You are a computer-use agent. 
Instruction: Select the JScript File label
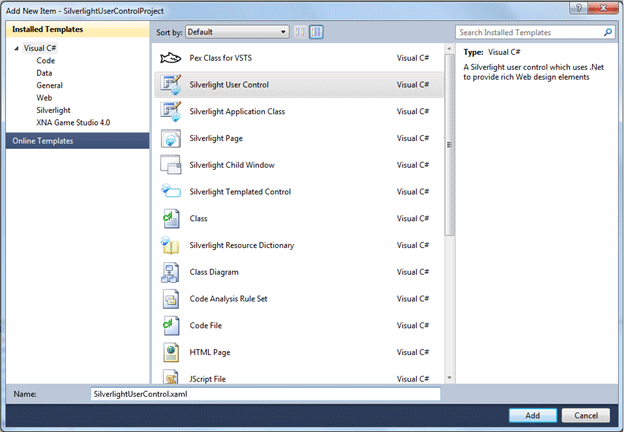207,379
